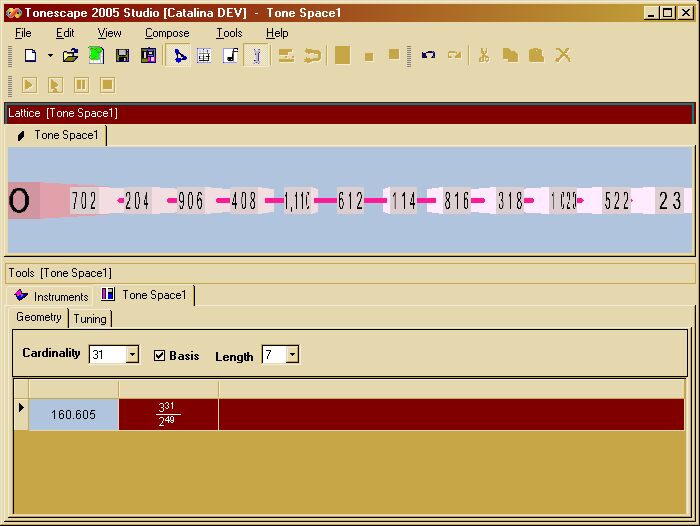Click the 318 lattice node
Viewport: 700px width, 526px height.
coord(511,200)
